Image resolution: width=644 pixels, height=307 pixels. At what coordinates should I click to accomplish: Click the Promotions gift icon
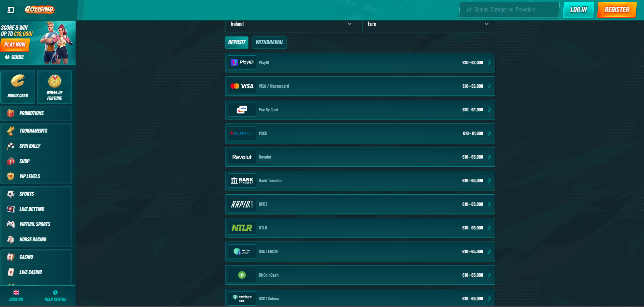tap(11, 113)
